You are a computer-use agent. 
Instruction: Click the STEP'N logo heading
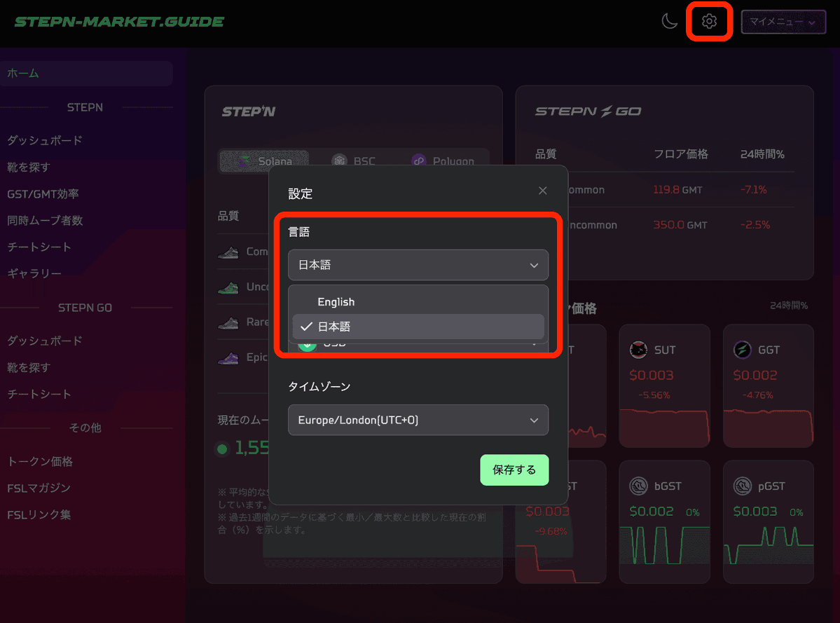(x=249, y=111)
